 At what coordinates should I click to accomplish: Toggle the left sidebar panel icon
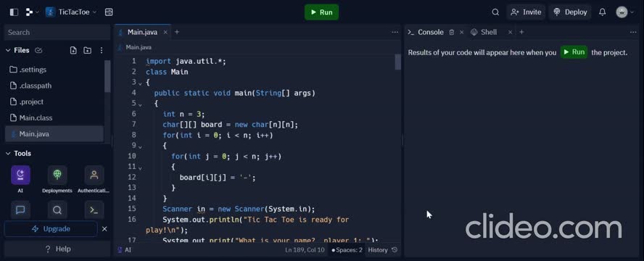[x=14, y=12]
